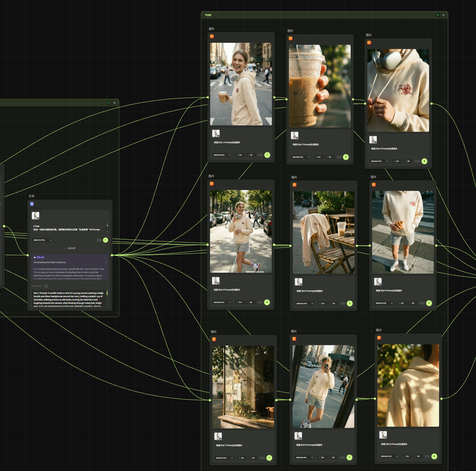Select the coffee cup close-up image

(x=319, y=86)
